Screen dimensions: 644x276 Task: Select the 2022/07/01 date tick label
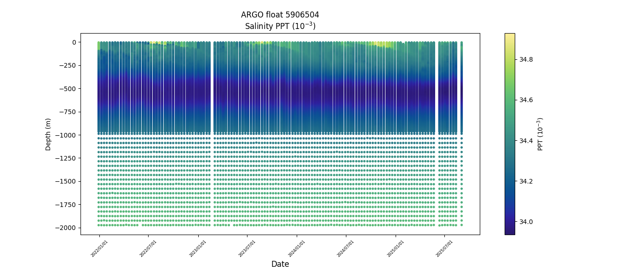pyautogui.click(x=149, y=248)
